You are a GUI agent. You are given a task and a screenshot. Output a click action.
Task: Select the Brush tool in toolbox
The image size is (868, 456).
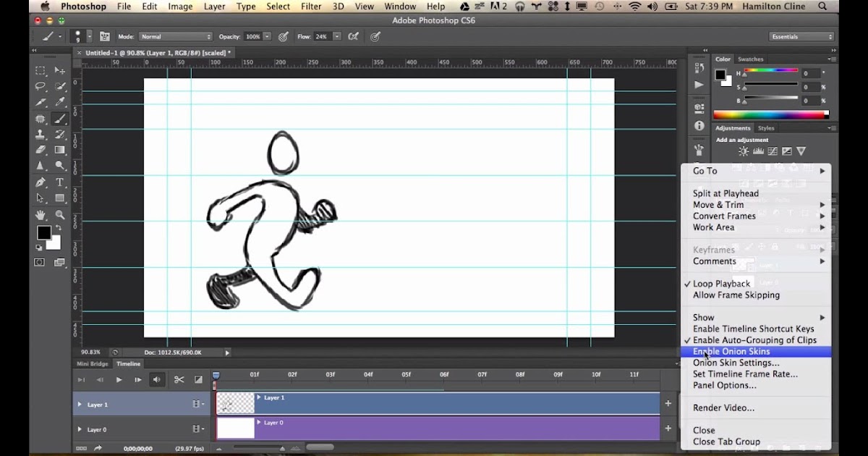60,119
